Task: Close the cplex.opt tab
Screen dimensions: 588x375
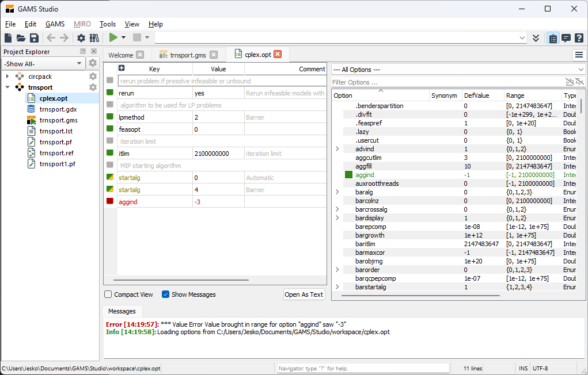Action: pyautogui.click(x=278, y=55)
